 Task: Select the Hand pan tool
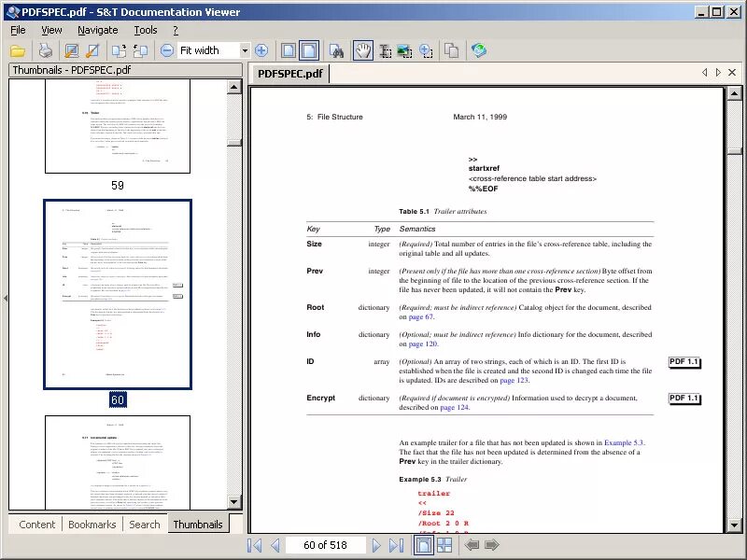pyautogui.click(x=363, y=50)
